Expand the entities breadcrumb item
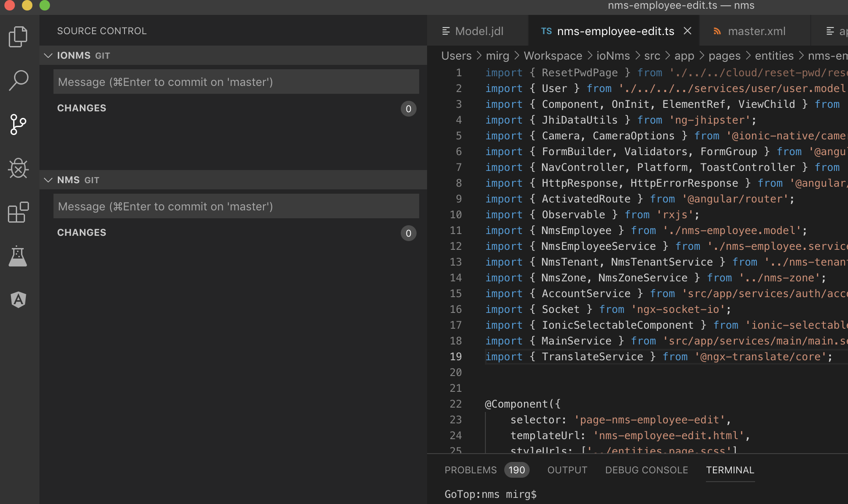The height and width of the screenshot is (504, 848). point(774,56)
